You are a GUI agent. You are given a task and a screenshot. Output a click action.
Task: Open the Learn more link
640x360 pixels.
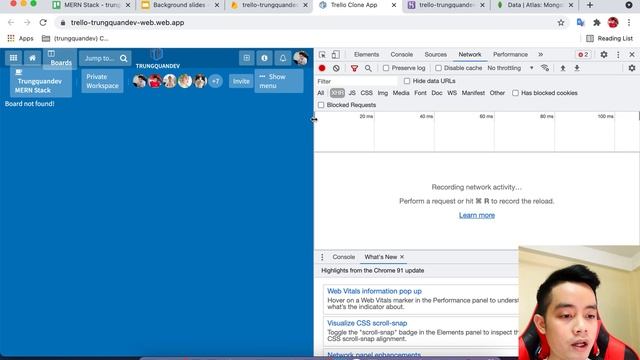pos(477,215)
